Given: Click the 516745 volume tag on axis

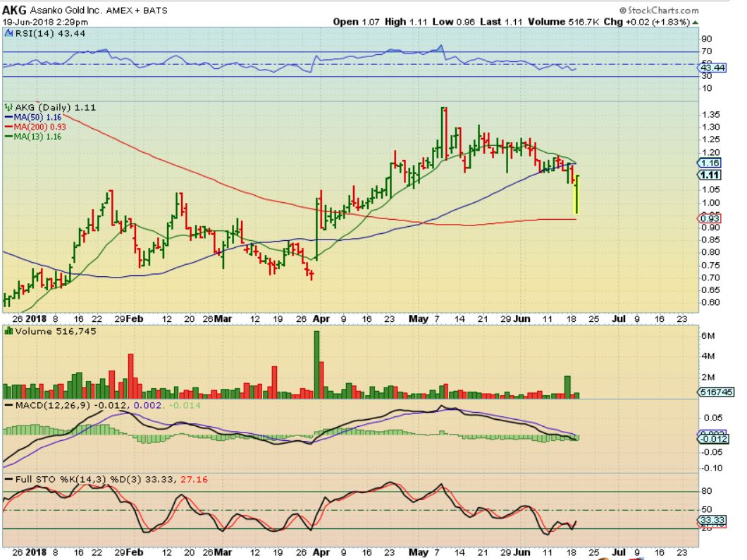Looking at the screenshot, I should 717,392.
